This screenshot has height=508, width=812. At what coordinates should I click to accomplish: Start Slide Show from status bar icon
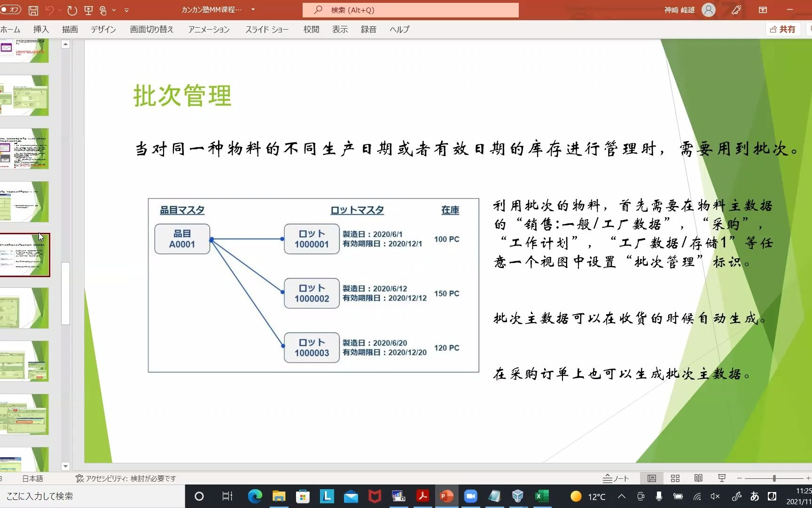coord(722,478)
